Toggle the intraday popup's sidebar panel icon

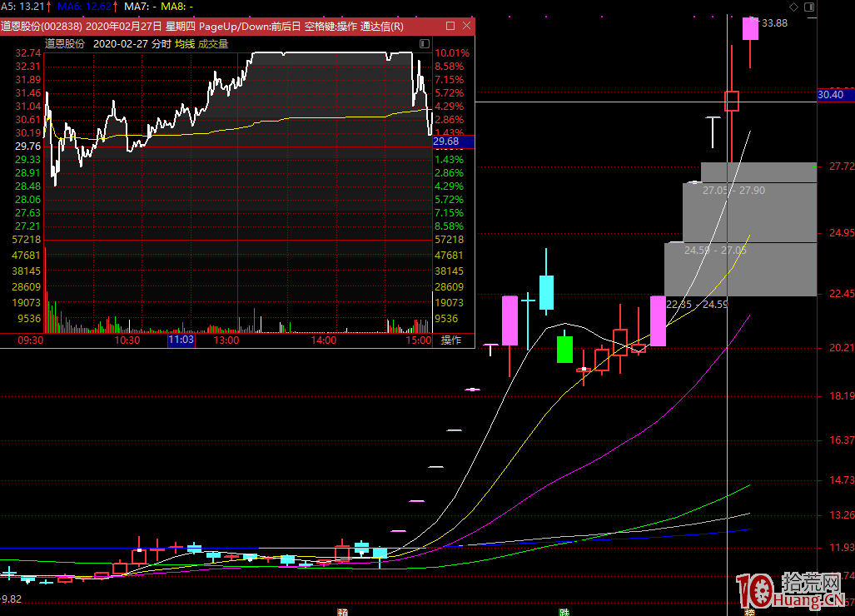point(425,43)
